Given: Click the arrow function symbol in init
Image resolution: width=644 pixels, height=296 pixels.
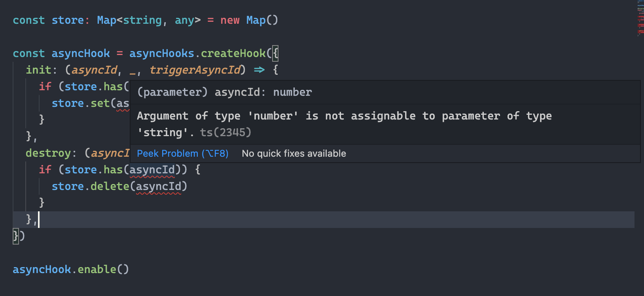Looking at the screenshot, I should pos(259,70).
